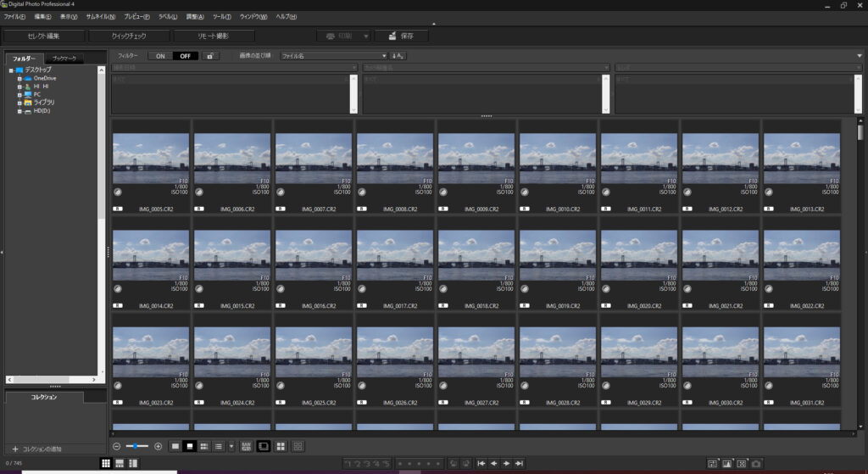
Task: Switch to the ブックマーク tab
Action: click(64, 58)
